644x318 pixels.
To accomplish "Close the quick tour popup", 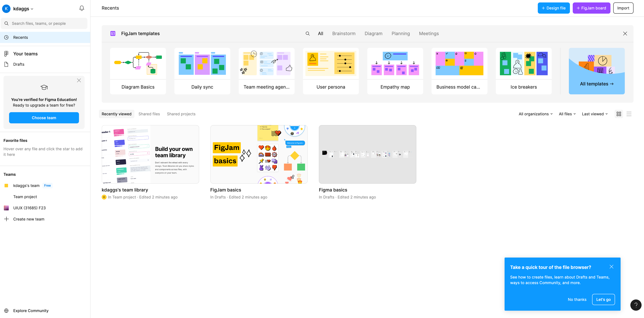I will tap(612, 266).
